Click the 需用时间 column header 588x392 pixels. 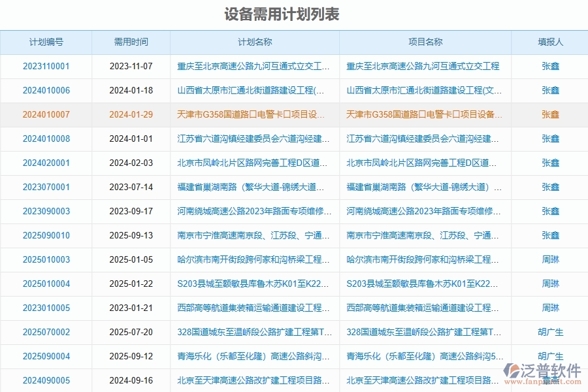(x=130, y=42)
